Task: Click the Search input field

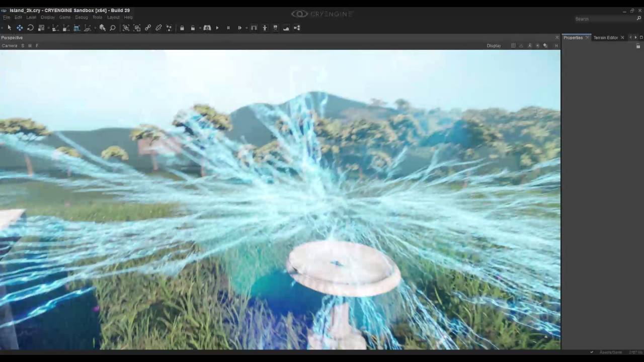Action: (x=604, y=19)
